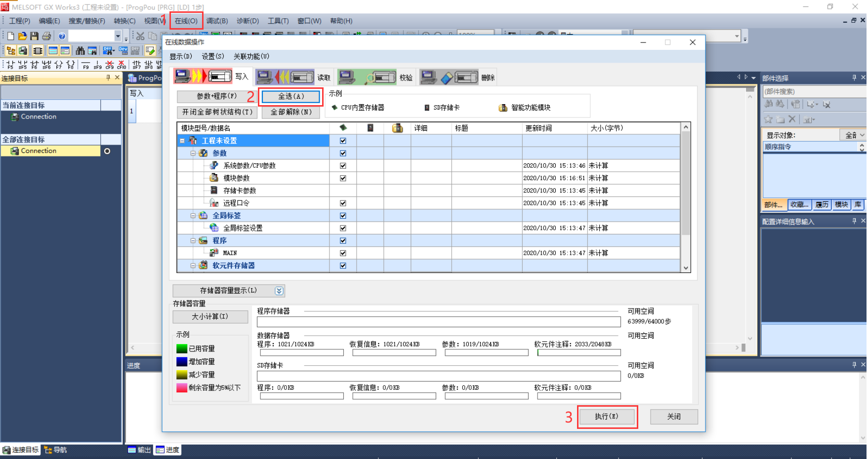This screenshot has height=459, width=868.
Task: Select the 删除 (Delete) function icon
Action: click(x=450, y=76)
